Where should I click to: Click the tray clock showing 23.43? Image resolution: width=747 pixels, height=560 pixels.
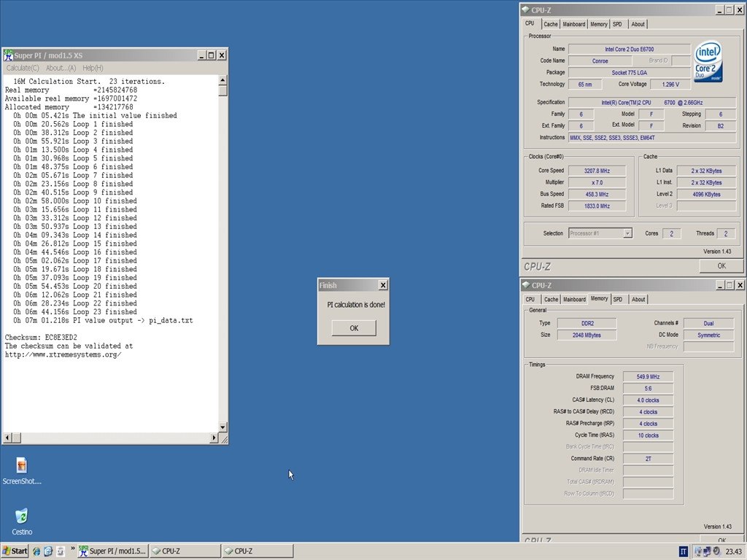pyautogui.click(x=734, y=552)
